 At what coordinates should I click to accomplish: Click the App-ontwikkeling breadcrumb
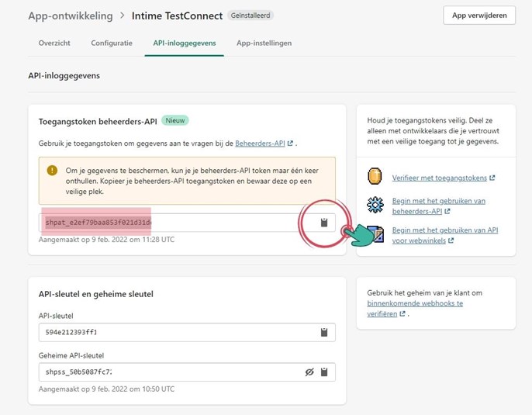pyautogui.click(x=70, y=16)
